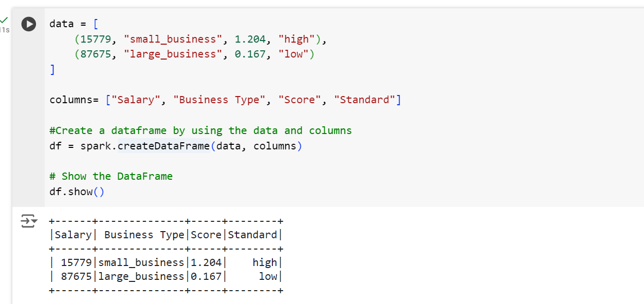
Task: Click the comment about creating a dataframe
Action: (200, 130)
